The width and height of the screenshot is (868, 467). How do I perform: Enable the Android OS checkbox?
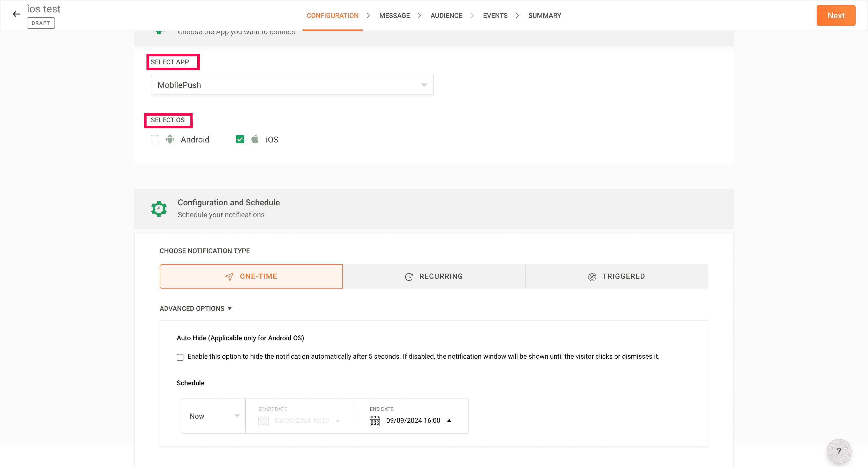click(x=155, y=139)
